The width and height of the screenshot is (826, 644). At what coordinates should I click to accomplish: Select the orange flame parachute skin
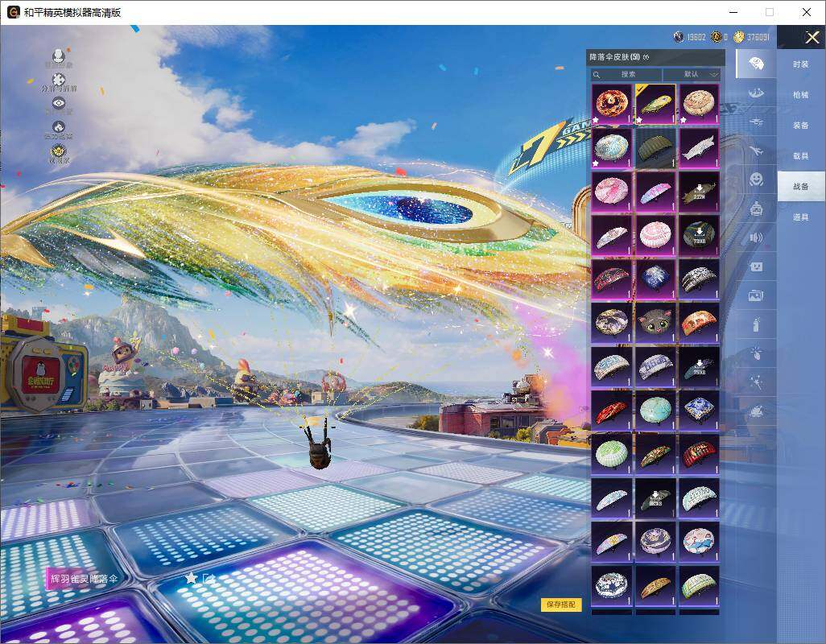[x=612, y=104]
